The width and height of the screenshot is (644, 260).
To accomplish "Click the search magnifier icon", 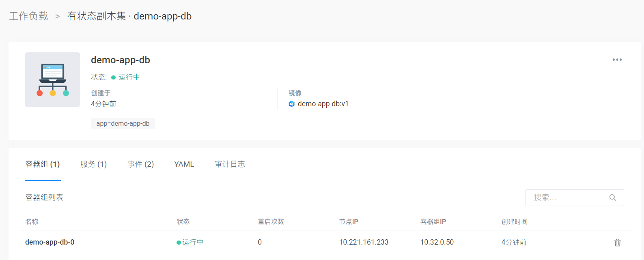I will pyautogui.click(x=612, y=198).
